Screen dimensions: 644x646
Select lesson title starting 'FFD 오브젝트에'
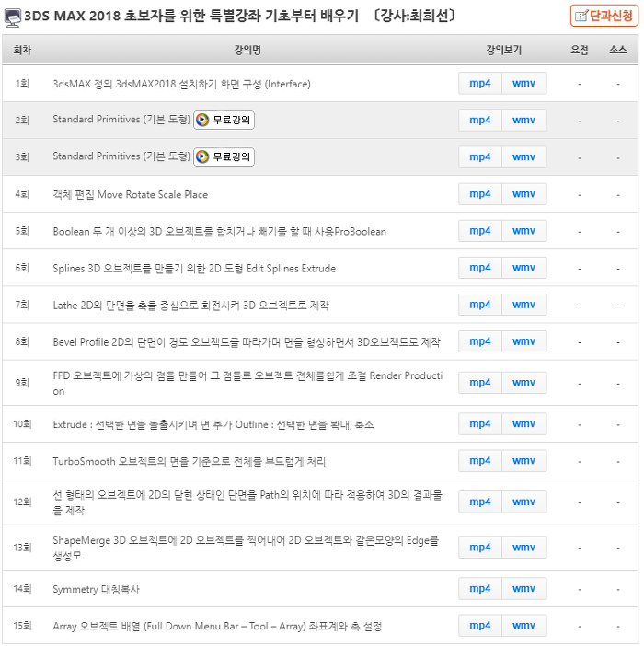pos(247,383)
